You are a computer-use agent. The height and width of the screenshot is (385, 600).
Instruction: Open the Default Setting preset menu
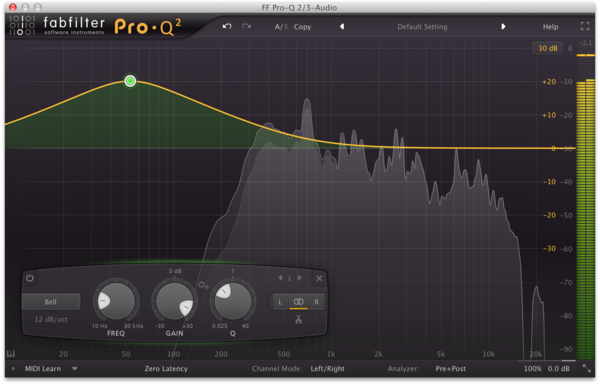(422, 27)
